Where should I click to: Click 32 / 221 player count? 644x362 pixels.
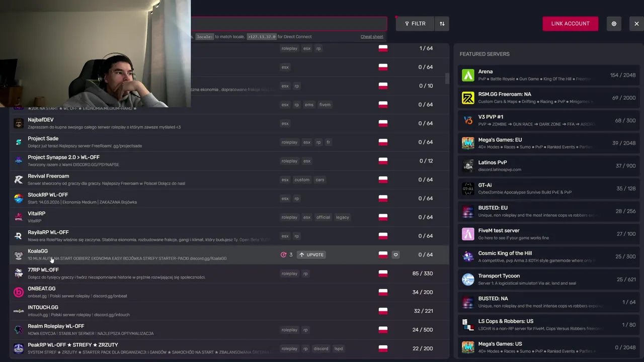[423, 311]
